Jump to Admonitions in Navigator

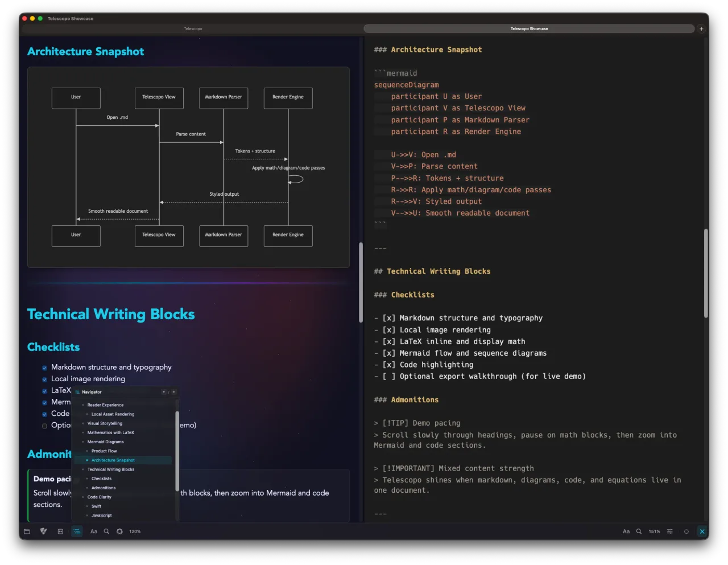pyautogui.click(x=104, y=488)
